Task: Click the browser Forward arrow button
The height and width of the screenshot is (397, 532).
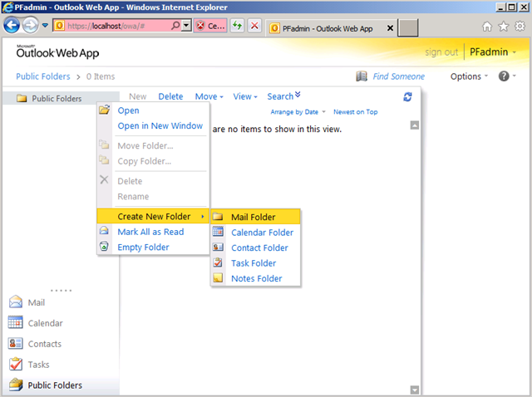Action: tap(31, 26)
